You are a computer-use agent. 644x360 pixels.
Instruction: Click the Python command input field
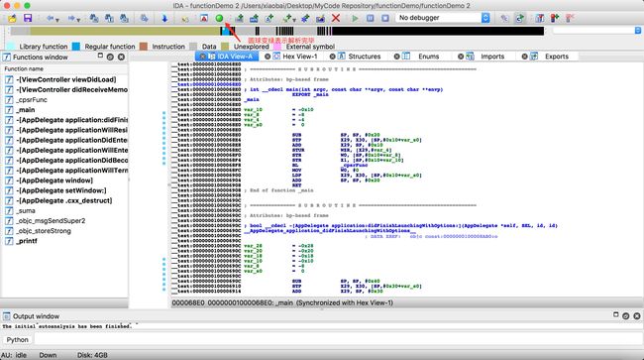point(338,340)
